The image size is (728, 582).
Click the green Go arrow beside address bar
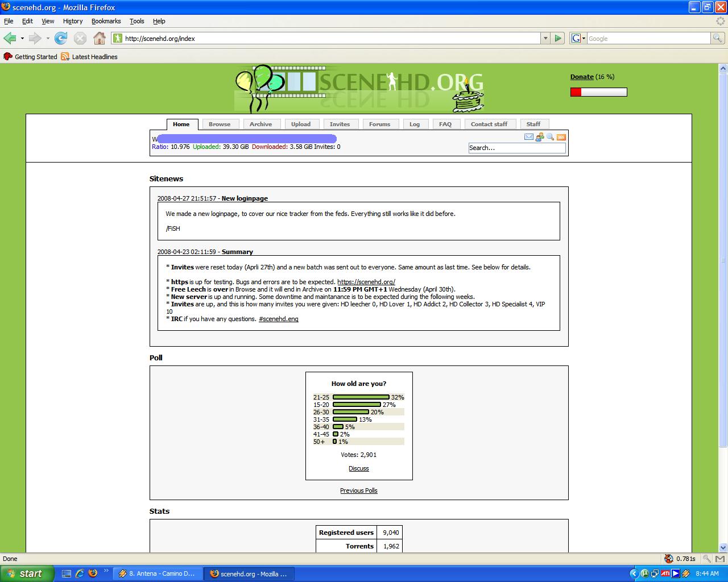[x=558, y=38]
